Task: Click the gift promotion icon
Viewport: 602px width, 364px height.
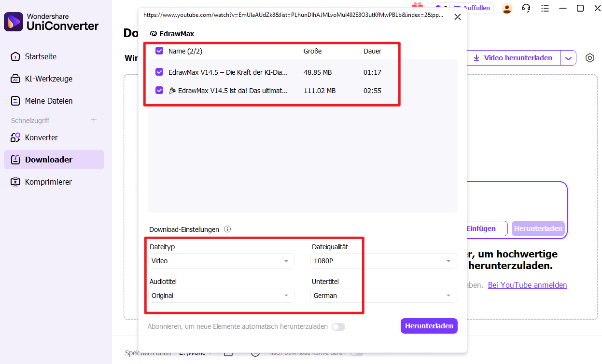Action: pyautogui.click(x=417, y=6)
